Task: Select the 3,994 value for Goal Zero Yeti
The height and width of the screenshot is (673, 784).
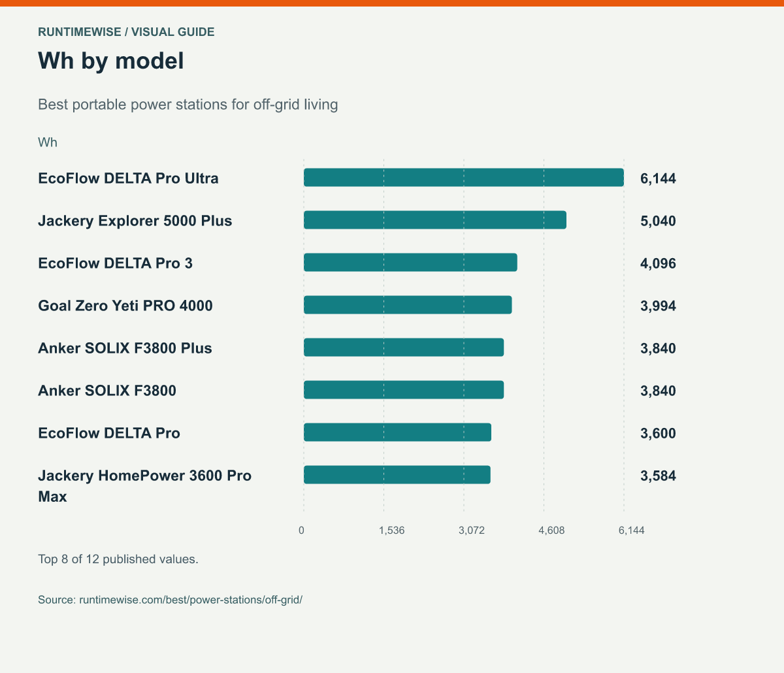Action: (x=658, y=306)
